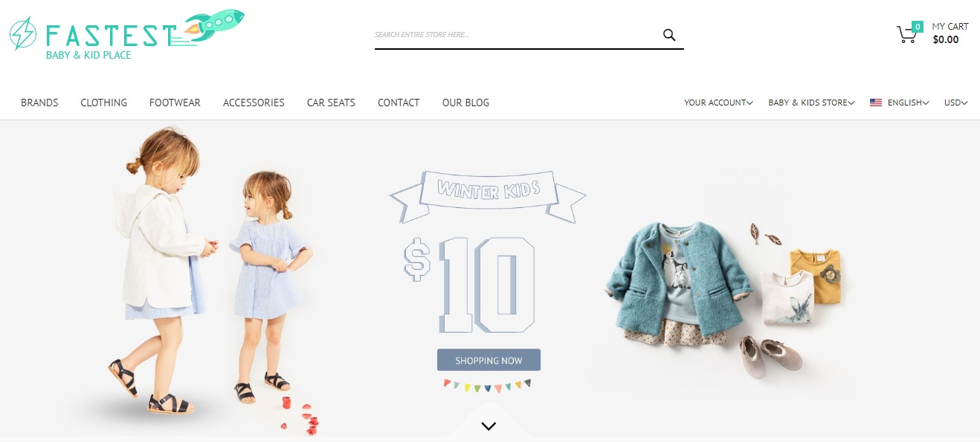Expand the Your Account dropdown

click(718, 103)
